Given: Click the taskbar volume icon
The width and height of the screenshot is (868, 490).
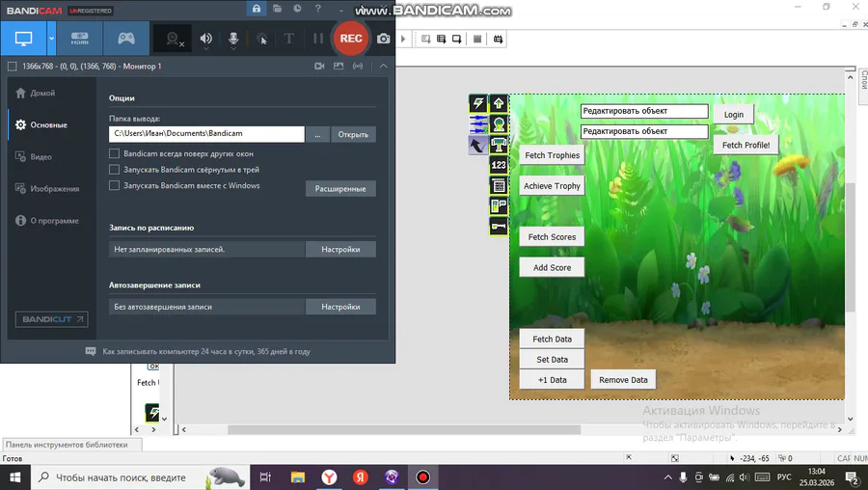Looking at the screenshot, I should pyautogui.click(x=744, y=477).
